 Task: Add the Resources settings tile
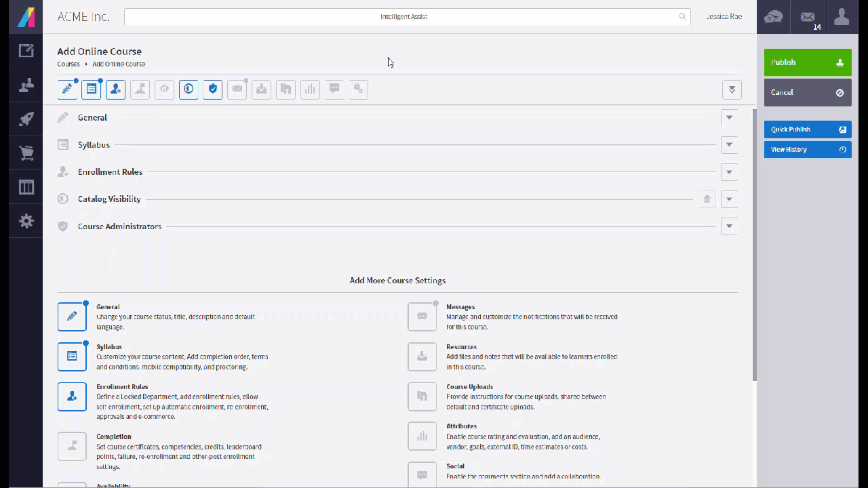pyautogui.click(x=422, y=357)
